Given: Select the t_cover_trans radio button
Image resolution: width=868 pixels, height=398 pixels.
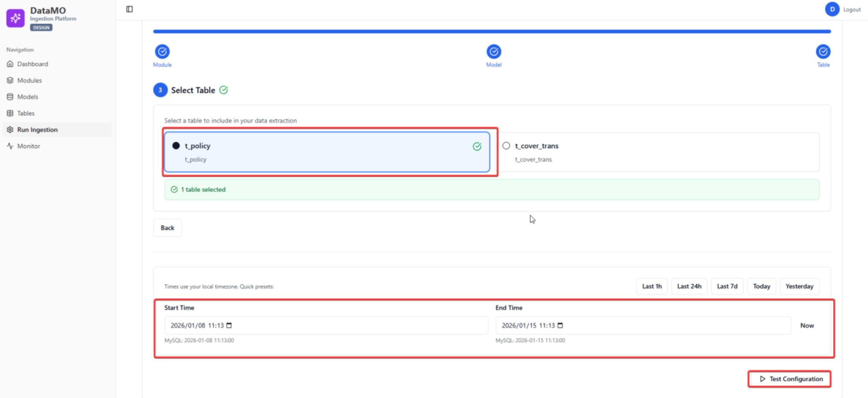Looking at the screenshot, I should click(506, 146).
